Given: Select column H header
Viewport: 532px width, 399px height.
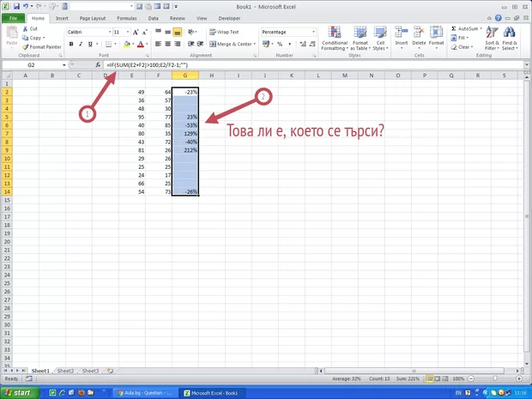Looking at the screenshot, I should 212,76.
